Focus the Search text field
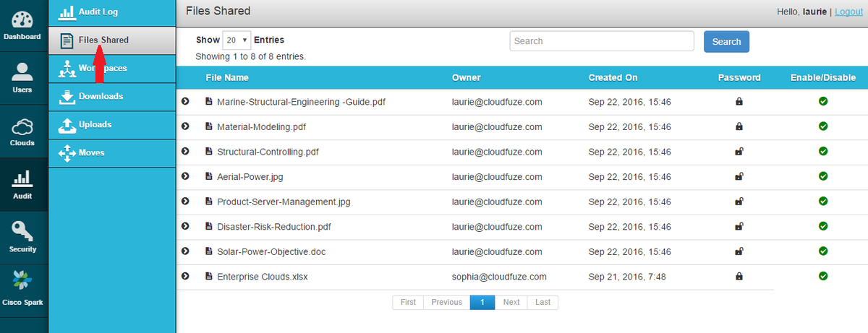Viewport: 868px width, 333px height. tap(602, 41)
